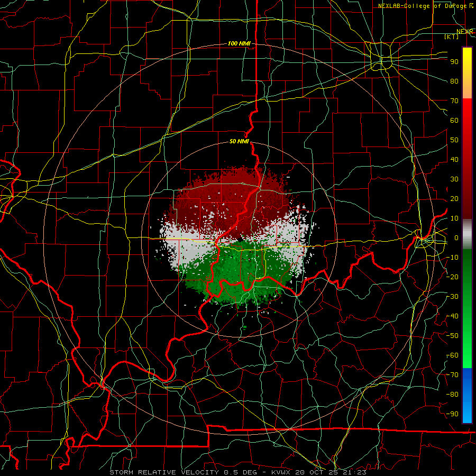
Task: Select the -60 value on velocity scale
Action: click(452, 355)
